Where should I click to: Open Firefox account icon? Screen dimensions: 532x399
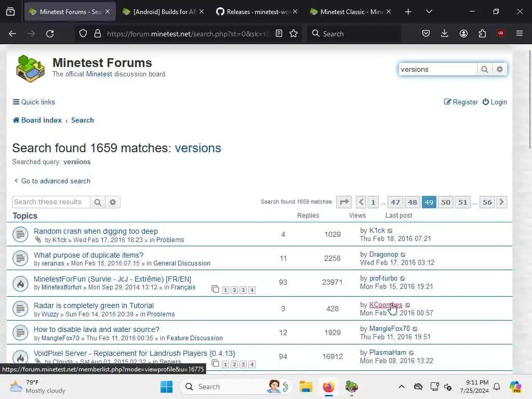coord(463,33)
